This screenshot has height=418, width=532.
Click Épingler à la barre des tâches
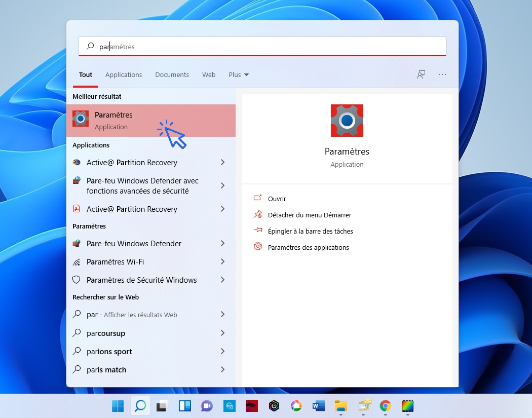[310, 231]
